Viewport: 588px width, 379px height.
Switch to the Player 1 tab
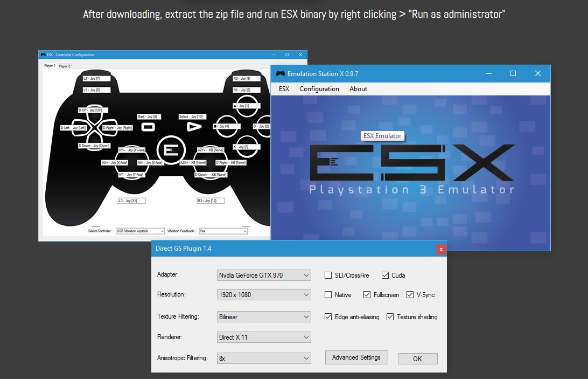point(50,66)
